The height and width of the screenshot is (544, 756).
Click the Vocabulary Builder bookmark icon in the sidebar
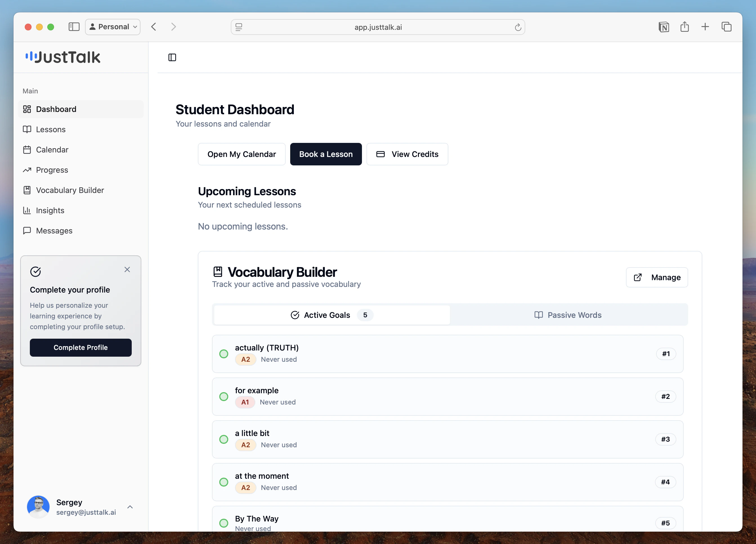tap(27, 190)
